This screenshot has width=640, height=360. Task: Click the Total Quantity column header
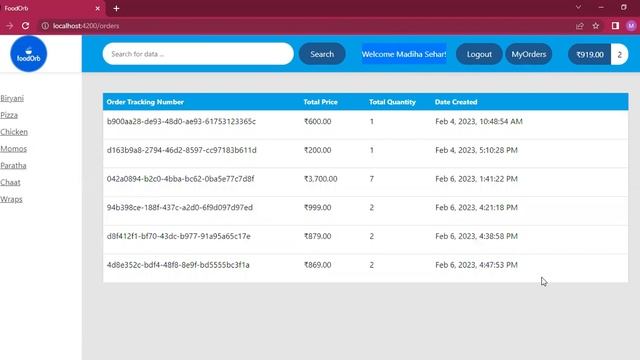point(392,102)
